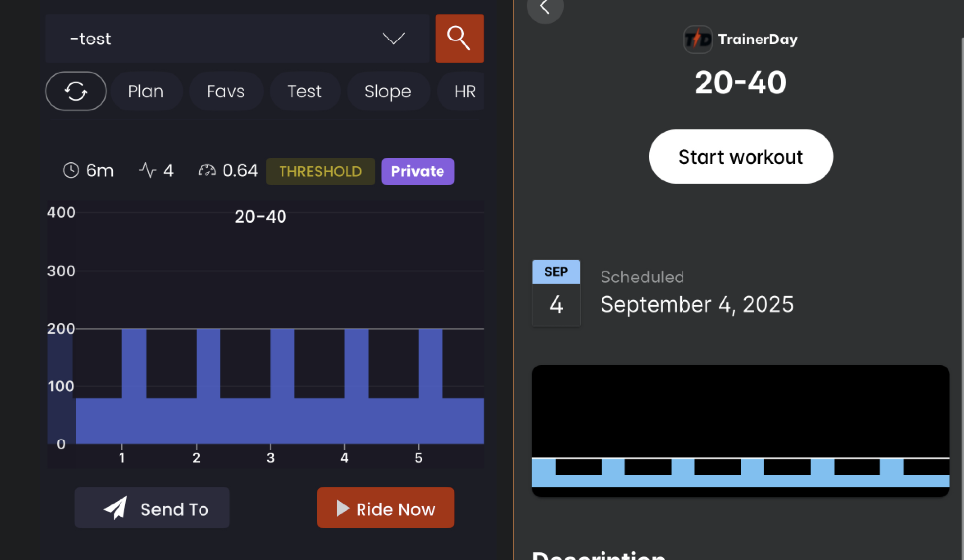Expand the -test dropdown chevron

pos(394,39)
